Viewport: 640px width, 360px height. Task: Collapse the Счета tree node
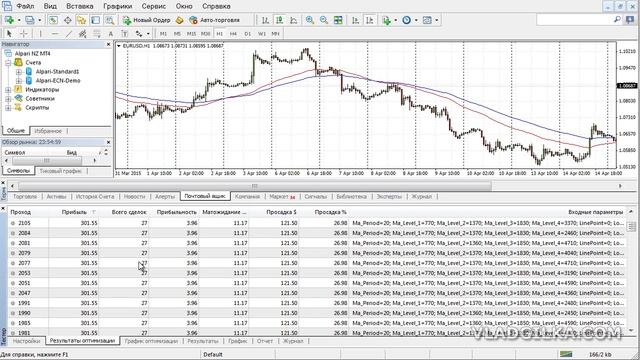(x=8, y=63)
